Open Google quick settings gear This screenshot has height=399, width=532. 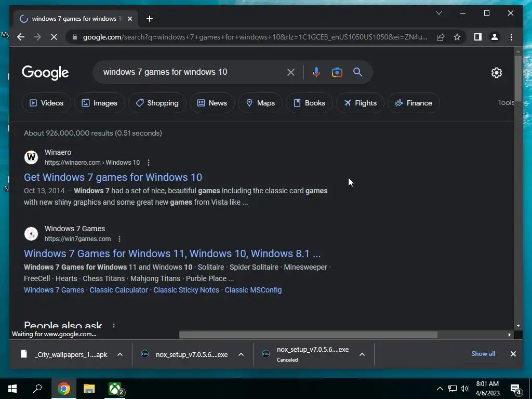(497, 72)
